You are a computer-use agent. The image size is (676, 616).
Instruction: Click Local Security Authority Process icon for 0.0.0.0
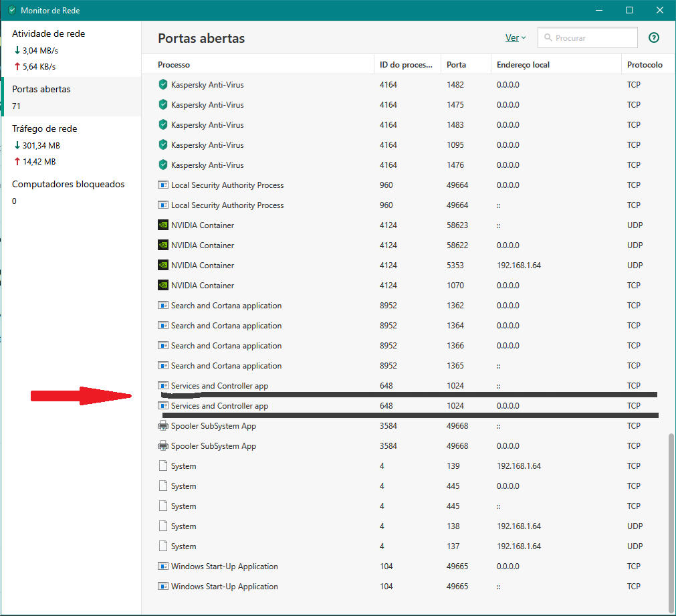click(x=162, y=185)
